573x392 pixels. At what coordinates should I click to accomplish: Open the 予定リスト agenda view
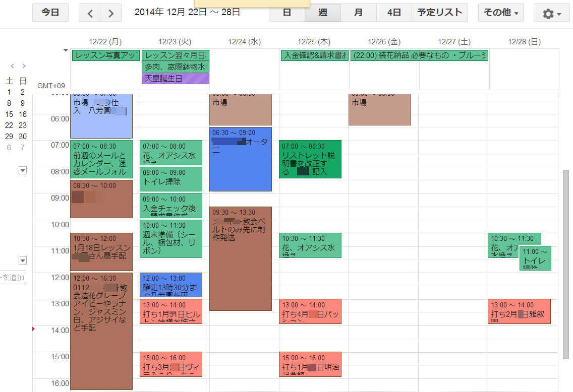pyautogui.click(x=439, y=13)
